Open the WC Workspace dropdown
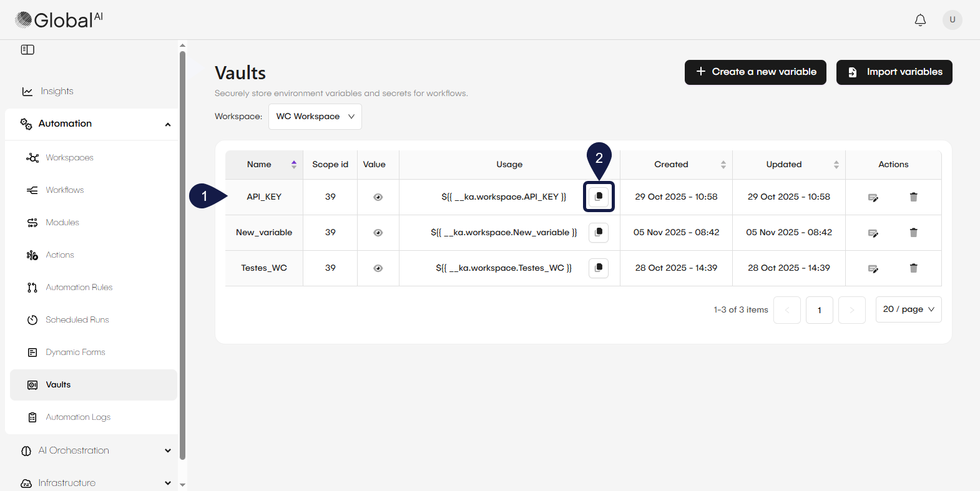 pos(315,117)
